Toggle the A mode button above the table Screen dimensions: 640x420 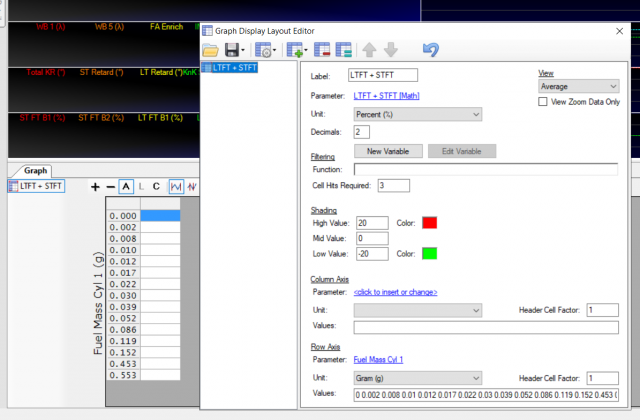coord(126,187)
